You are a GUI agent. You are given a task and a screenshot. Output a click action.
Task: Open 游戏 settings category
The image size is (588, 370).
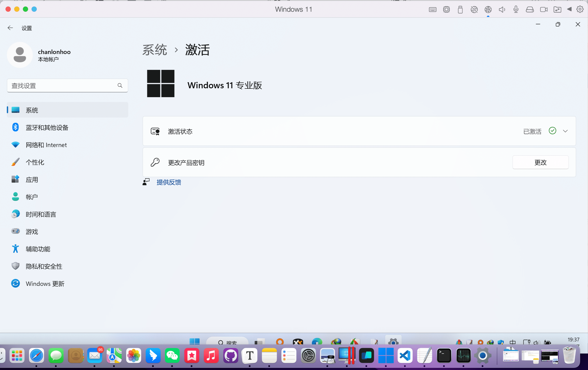coord(67,231)
